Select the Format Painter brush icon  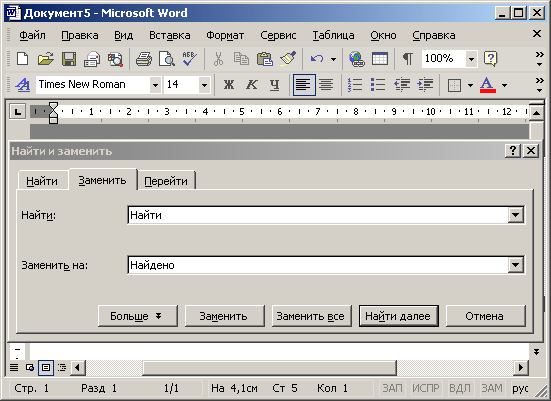288,59
